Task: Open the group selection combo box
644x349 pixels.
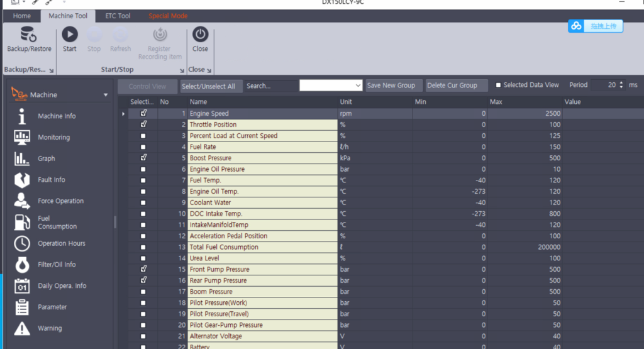Action: (x=331, y=86)
